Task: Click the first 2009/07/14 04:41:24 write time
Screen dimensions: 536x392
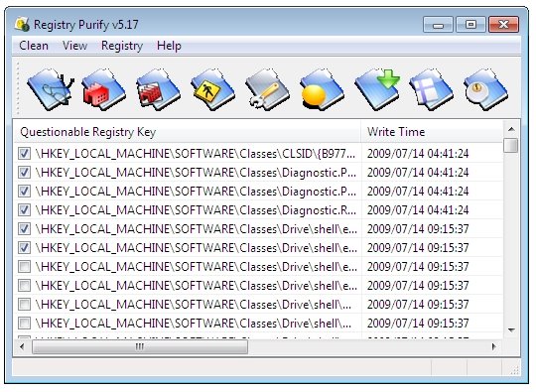Action: (x=418, y=154)
